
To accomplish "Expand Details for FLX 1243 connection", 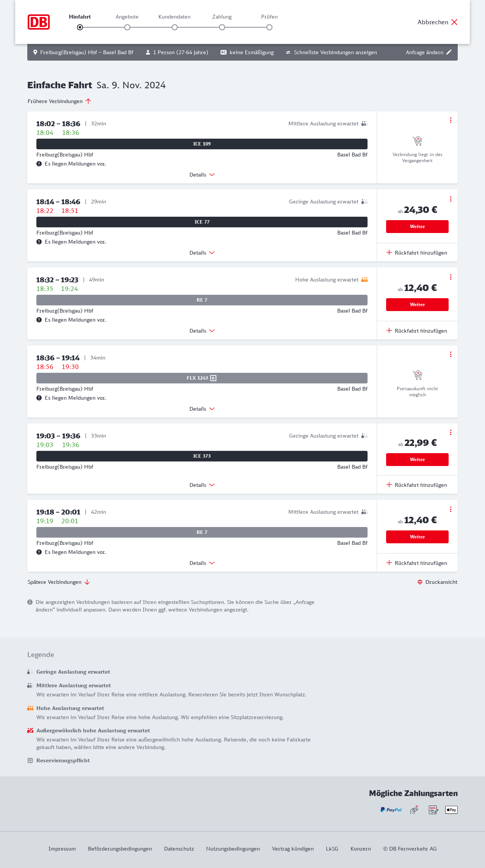I will [x=202, y=409].
